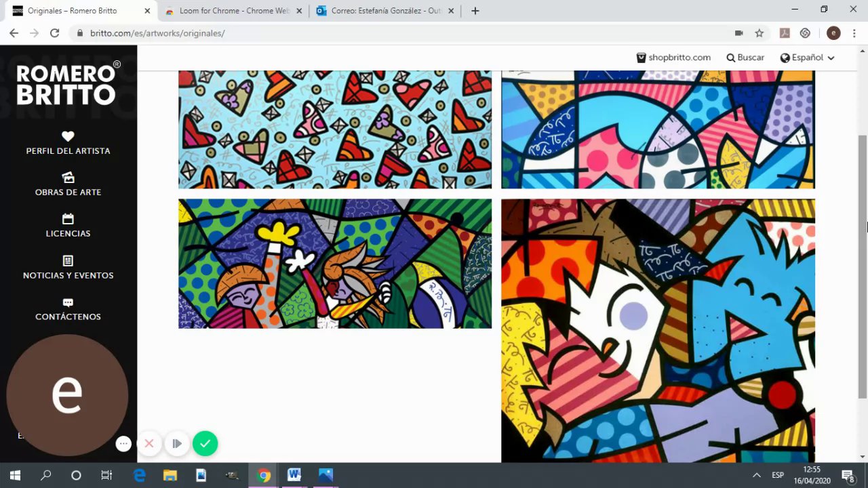Pause the Loom recording
Viewport: 868px width, 488px height.
[177, 444]
